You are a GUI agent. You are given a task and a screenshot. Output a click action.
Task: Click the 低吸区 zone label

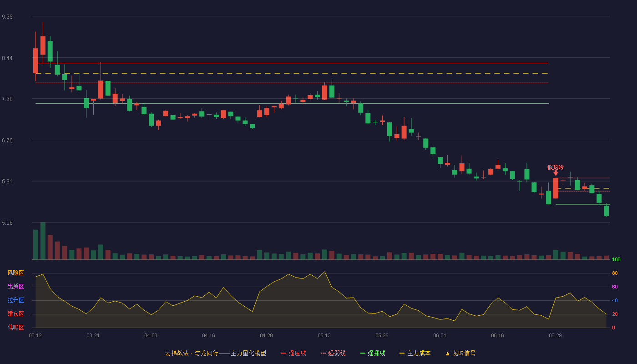[15, 327]
